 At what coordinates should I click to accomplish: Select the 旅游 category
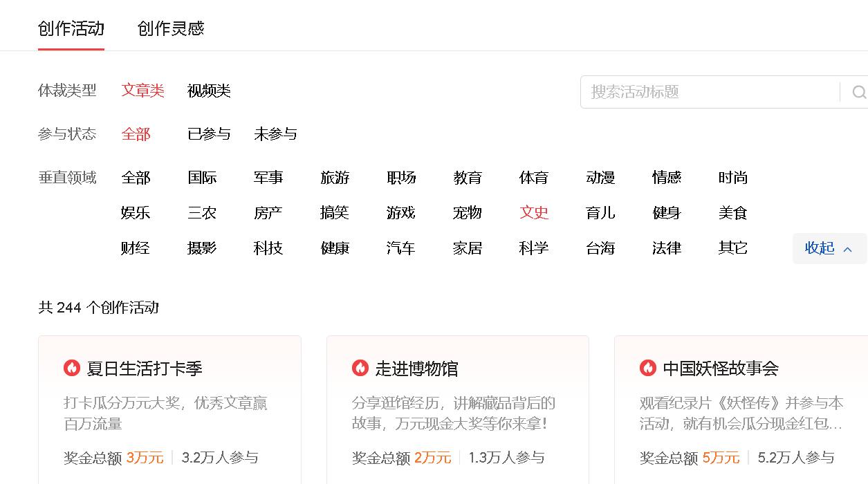pyautogui.click(x=334, y=178)
